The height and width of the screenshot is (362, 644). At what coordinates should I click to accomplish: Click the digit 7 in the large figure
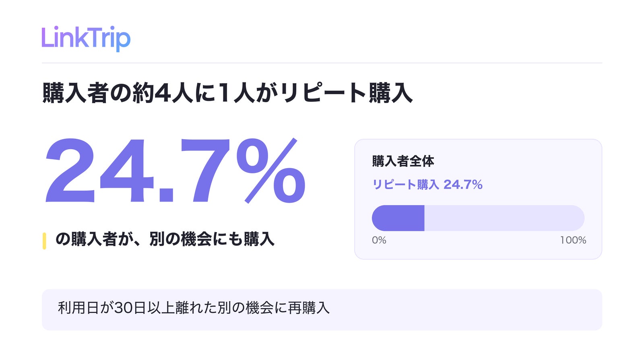tap(204, 171)
